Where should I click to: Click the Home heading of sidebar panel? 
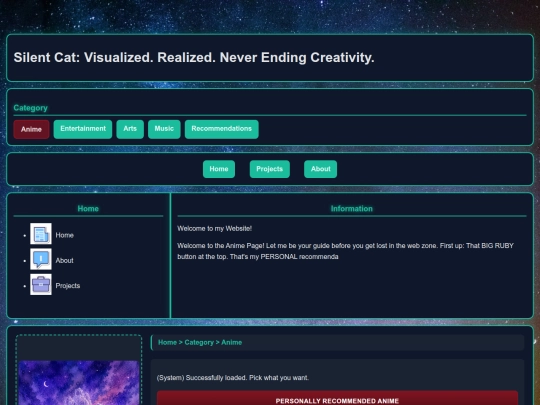tap(88, 209)
